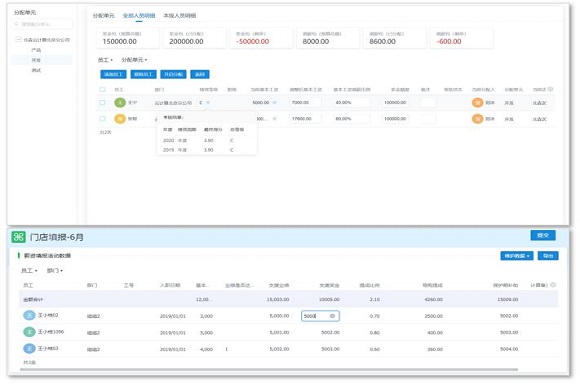Click the orange allocator avatar in first row
The height and width of the screenshot is (385, 580).
tap(478, 102)
